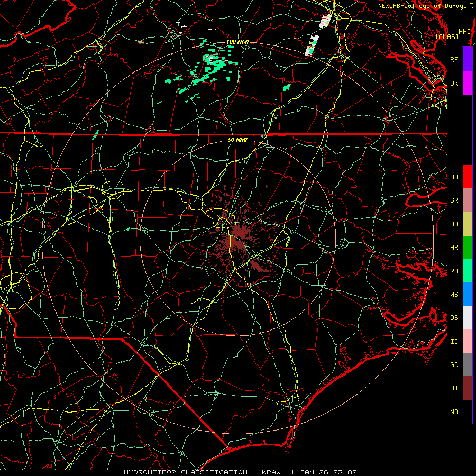The image size is (476, 476).
Task: Click the UK magenta legend swatch
Action: click(467, 83)
